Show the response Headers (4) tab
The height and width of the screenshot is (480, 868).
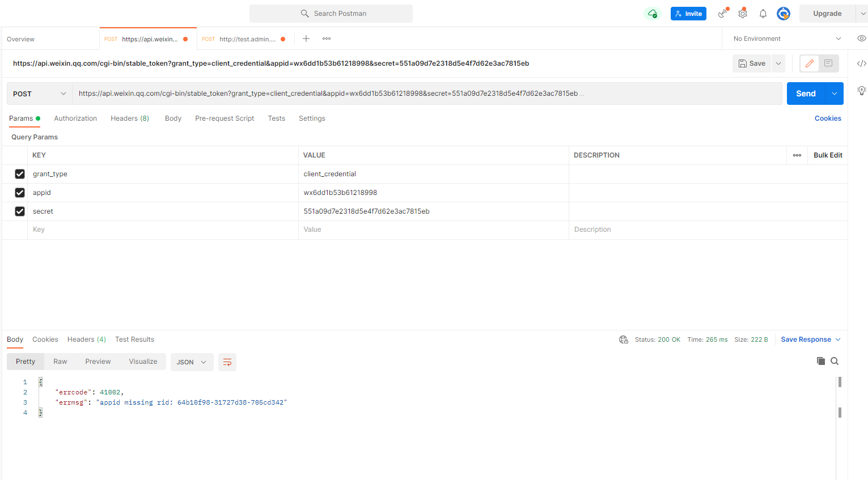(87, 339)
